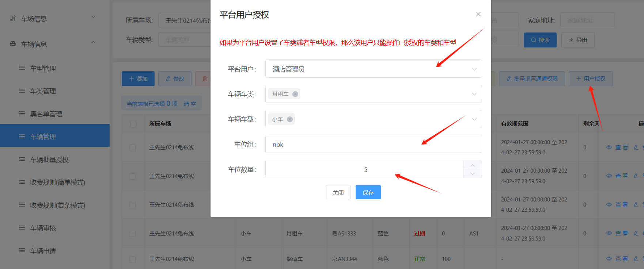Click the 关闭 button in dialog
Viewport: 644px width, 269px height.
click(338, 192)
